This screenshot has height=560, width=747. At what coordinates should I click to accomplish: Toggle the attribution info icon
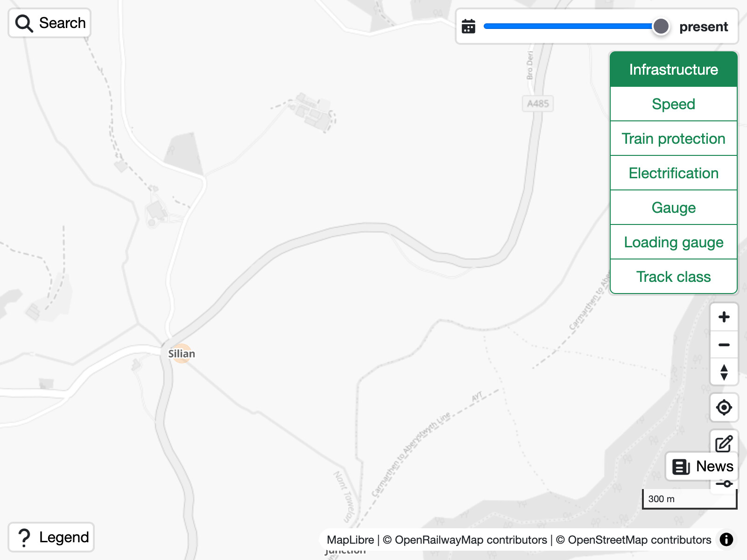(726, 539)
